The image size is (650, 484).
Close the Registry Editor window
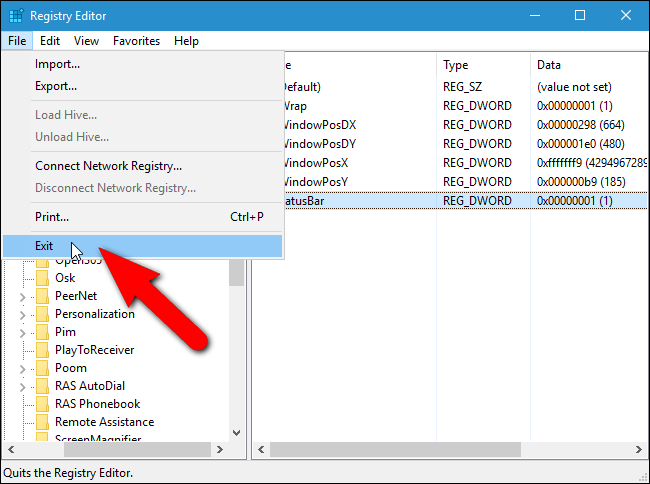pos(626,16)
